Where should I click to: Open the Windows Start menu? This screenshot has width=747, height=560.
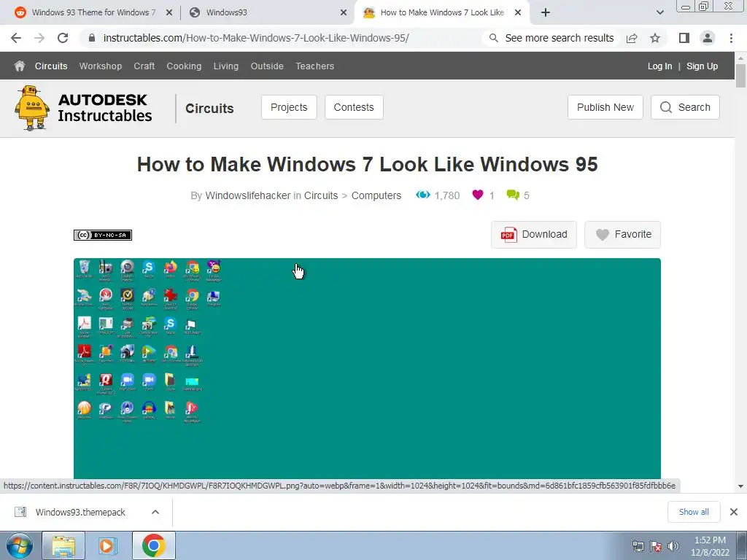click(20, 545)
